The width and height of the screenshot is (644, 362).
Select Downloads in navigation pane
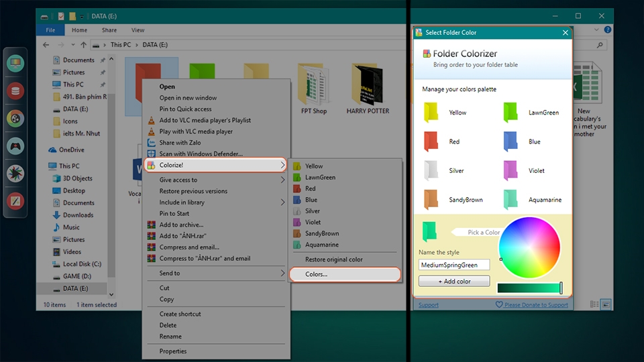click(72, 215)
